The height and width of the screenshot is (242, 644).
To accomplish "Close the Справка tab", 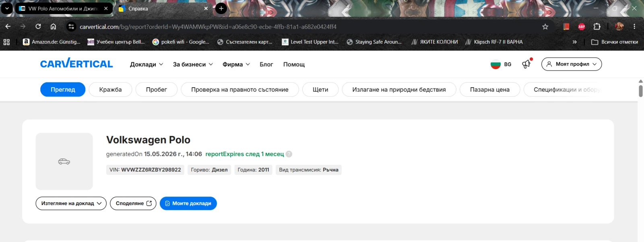I will click(206, 8).
